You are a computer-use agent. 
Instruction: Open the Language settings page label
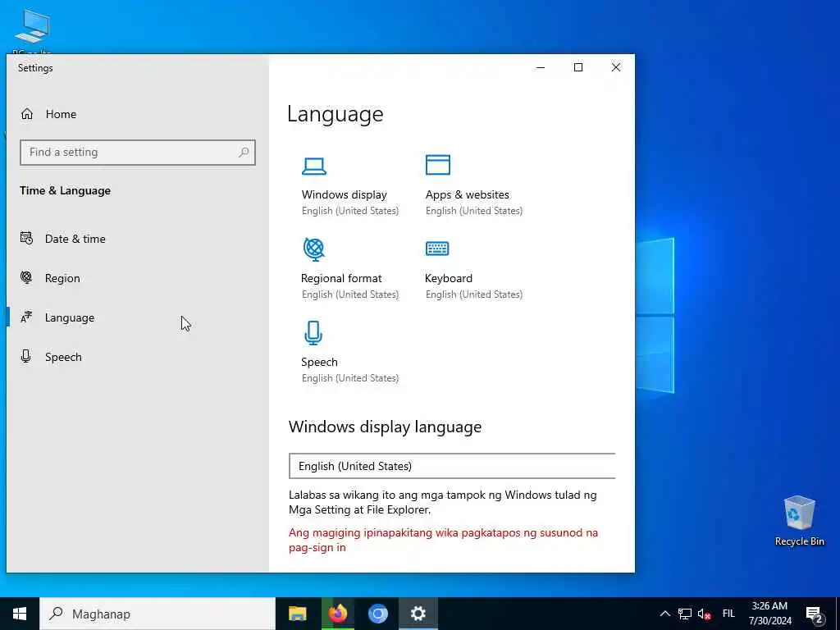click(x=70, y=317)
